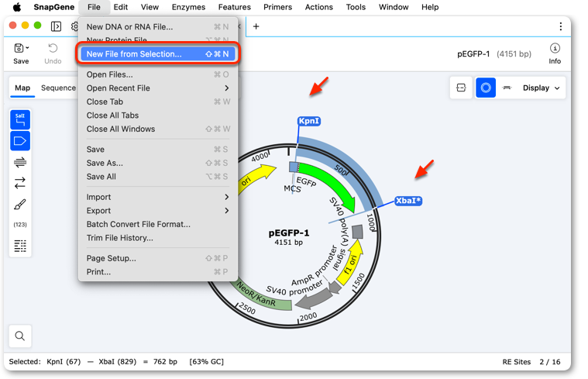Choose Batch Convert File Format
The height and width of the screenshot is (379, 588).
[157, 224]
